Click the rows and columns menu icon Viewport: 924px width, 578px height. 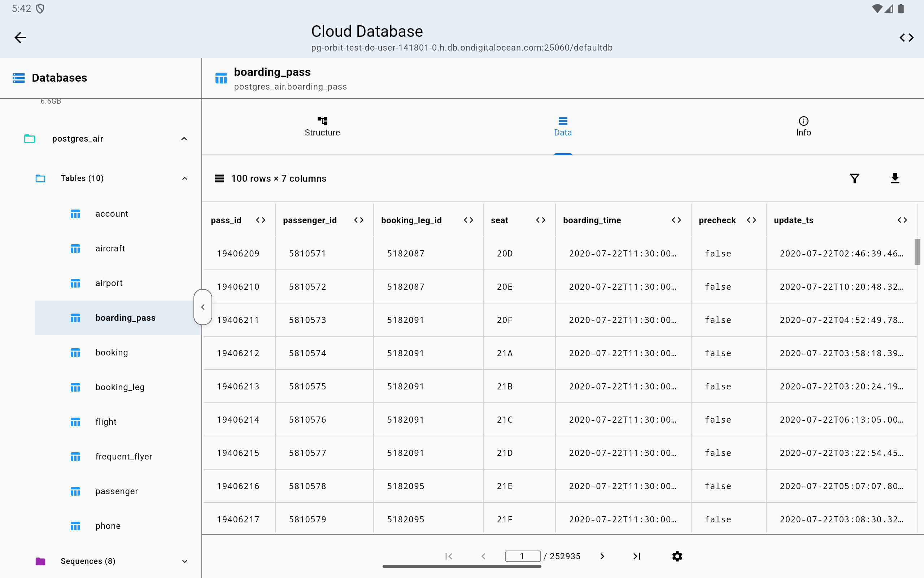pyautogui.click(x=219, y=178)
